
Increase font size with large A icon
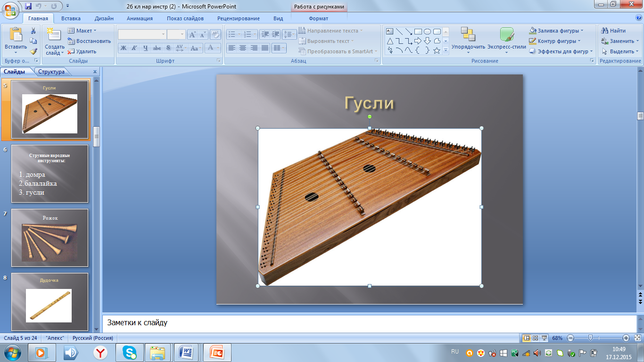pyautogui.click(x=192, y=34)
